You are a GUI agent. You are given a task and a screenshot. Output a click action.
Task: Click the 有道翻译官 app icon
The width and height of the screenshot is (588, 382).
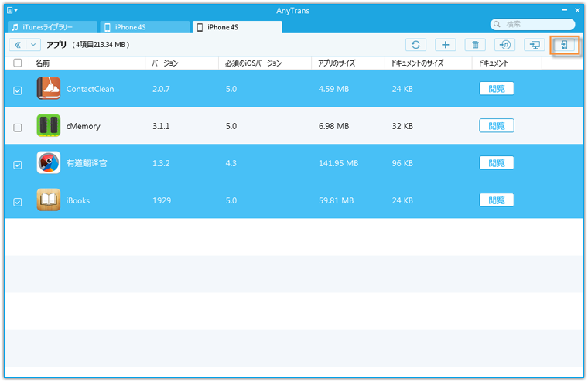(49, 162)
